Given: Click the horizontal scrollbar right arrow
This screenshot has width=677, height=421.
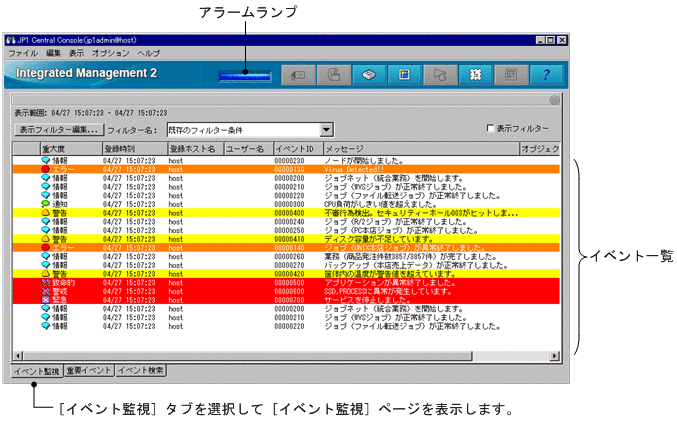Looking at the screenshot, I should point(555,356).
